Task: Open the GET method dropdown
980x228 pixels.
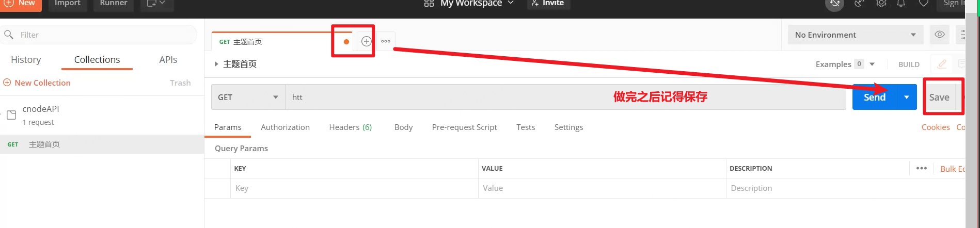Action: (x=248, y=97)
